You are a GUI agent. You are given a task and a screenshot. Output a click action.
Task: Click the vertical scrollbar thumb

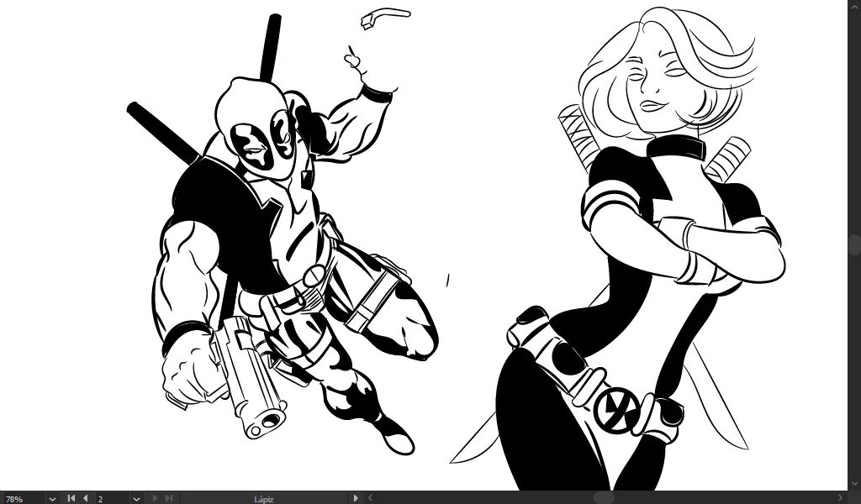point(854,244)
